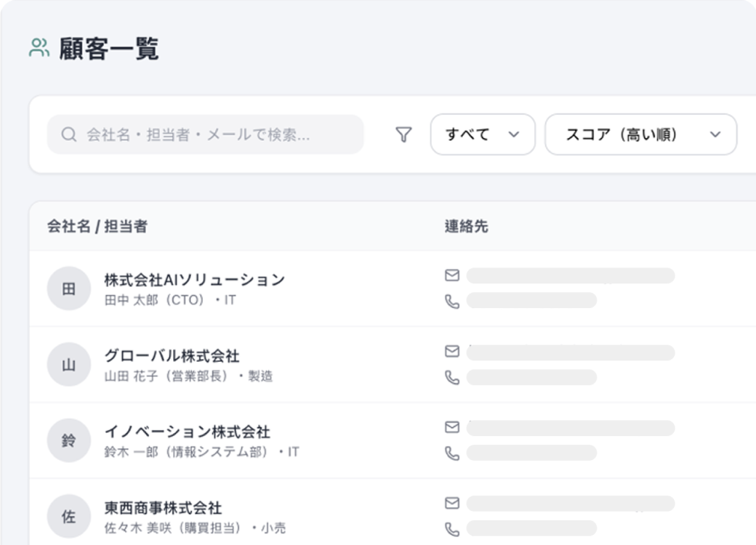Click the email icon for 株式会社AIソリューション
This screenshot has height=545, width=756.
452,275
